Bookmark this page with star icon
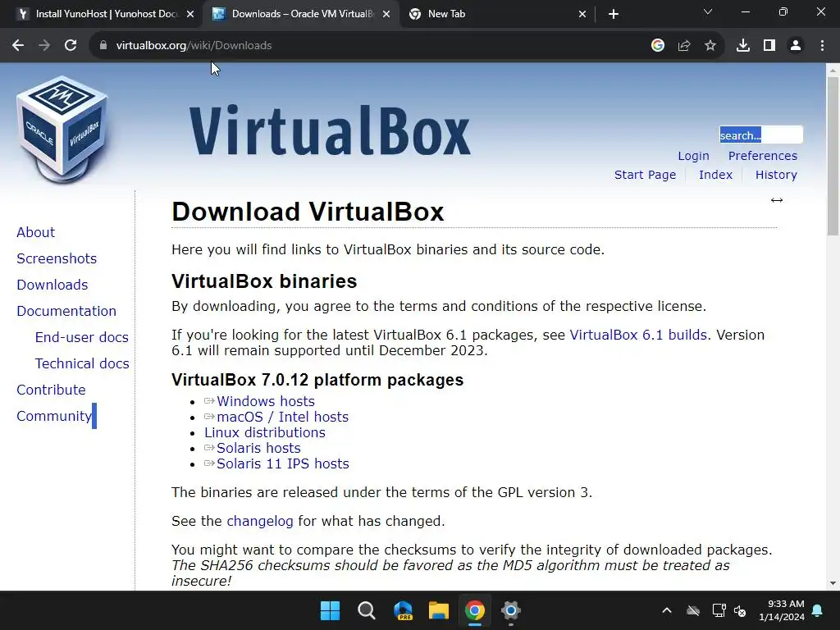Screen dimensions: 840x630 tap(710, 46)
